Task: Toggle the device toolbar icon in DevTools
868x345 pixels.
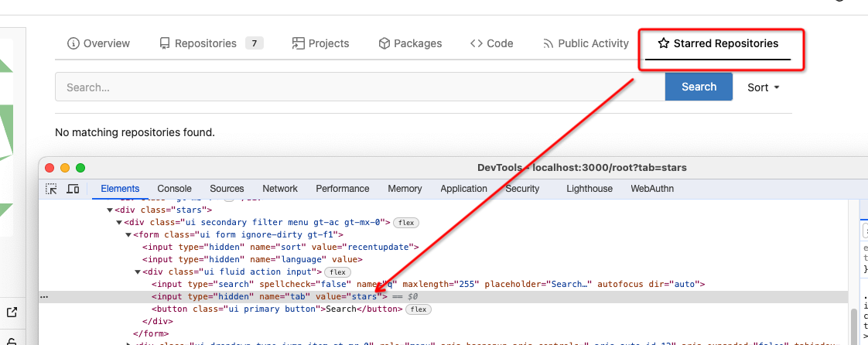Action: point(73,189)
